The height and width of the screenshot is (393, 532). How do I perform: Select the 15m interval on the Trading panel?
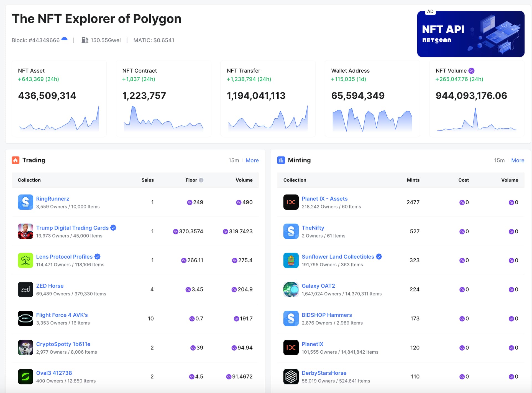234,160
